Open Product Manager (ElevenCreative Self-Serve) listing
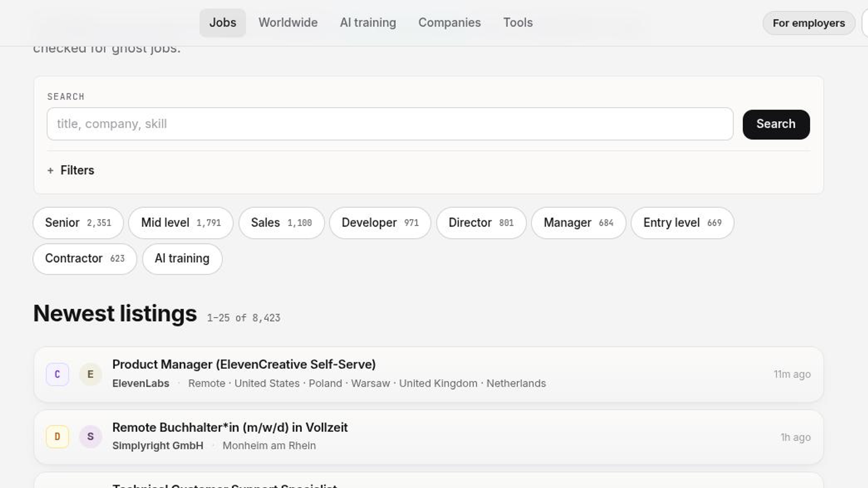 pyautogui.click(x=244, y=364)
